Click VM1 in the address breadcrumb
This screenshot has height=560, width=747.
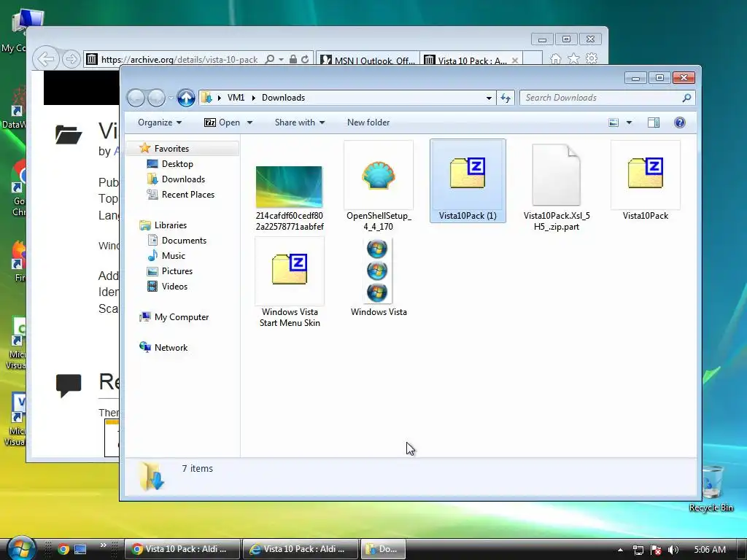coord(236,98)
